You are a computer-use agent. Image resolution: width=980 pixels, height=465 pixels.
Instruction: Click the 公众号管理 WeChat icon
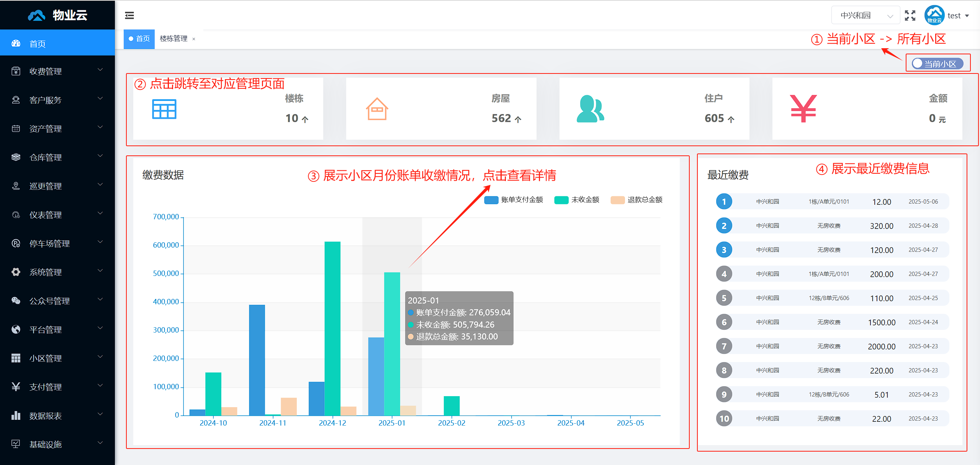pyautogui.click(x=16, y=301)
